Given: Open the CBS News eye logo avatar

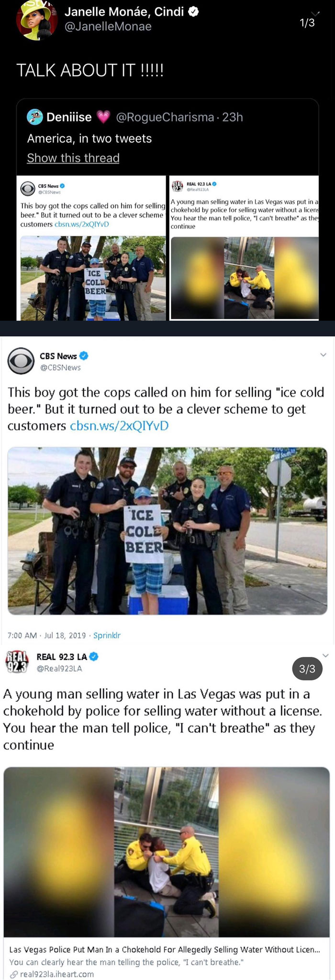Looking at the screenshot, I should (x=21, y=361).
